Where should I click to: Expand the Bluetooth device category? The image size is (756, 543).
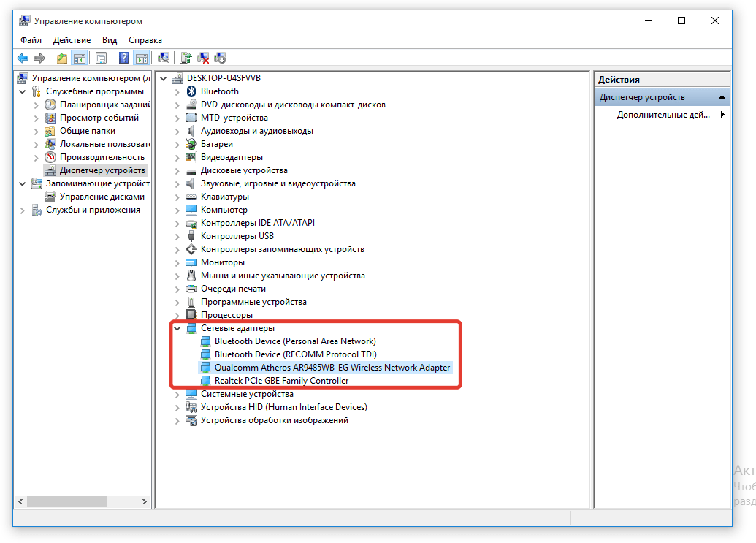[x=177, y=91]
